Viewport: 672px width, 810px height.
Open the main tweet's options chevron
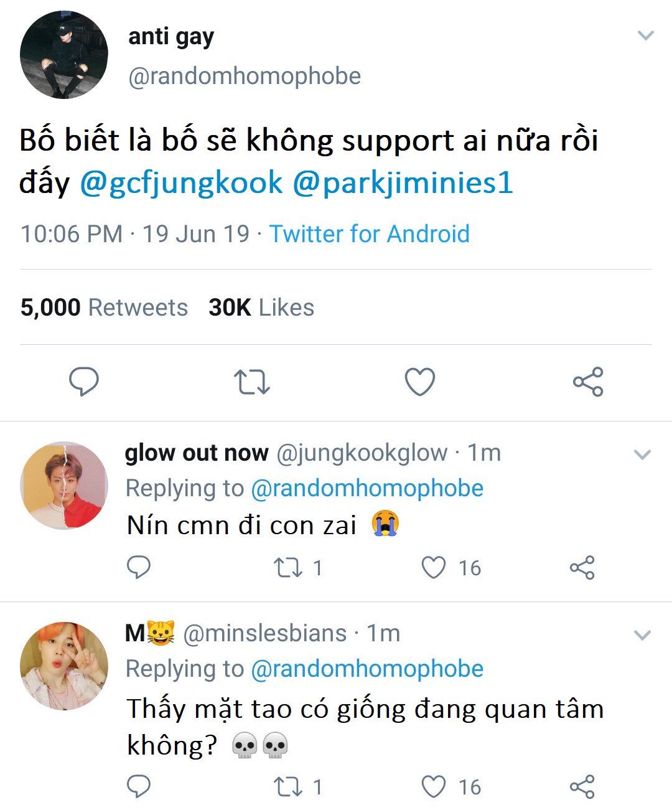(646, 35)
